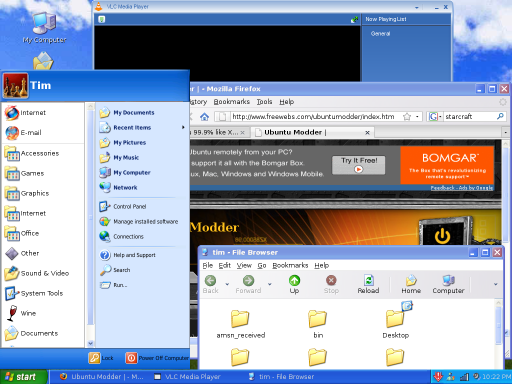
Task: Open File Browser Edit menu
Action: pyautogui.click(x=225, y=265)
